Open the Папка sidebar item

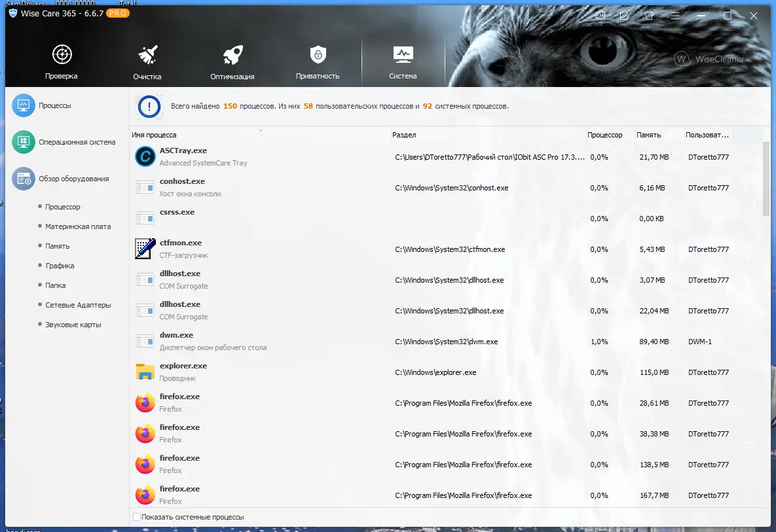coord(56,285)
